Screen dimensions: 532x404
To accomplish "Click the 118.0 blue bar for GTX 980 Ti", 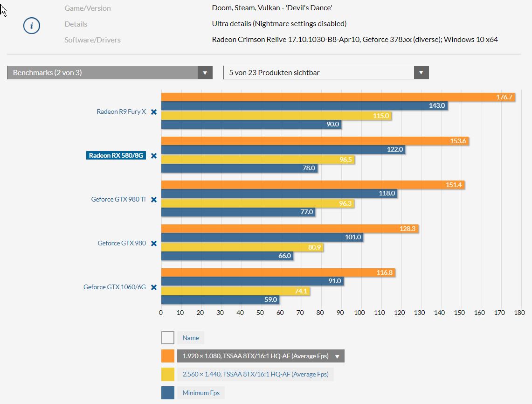I will [x=280, y=193].
